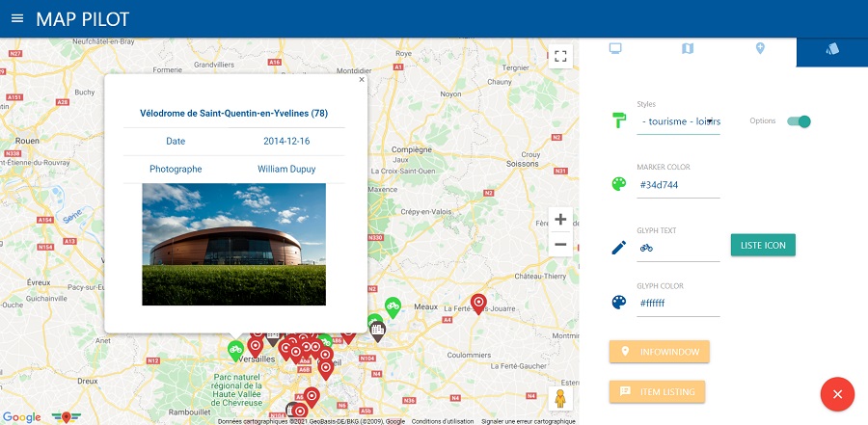Screen dimensions: 868x425
Task: Zoom in on the map
Action: pyautogui.click(x=560, y=220)
